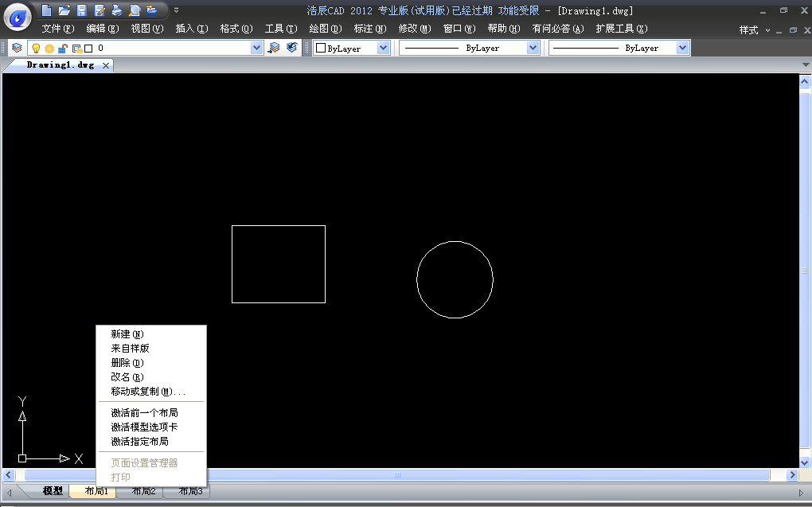Switch to the 布局2 layout tab

144,492
